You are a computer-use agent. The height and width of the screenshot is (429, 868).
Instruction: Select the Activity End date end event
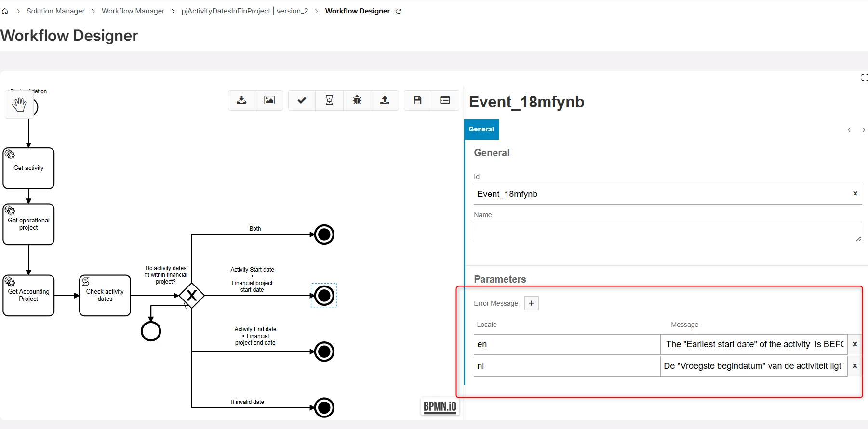tap(324, 351)
